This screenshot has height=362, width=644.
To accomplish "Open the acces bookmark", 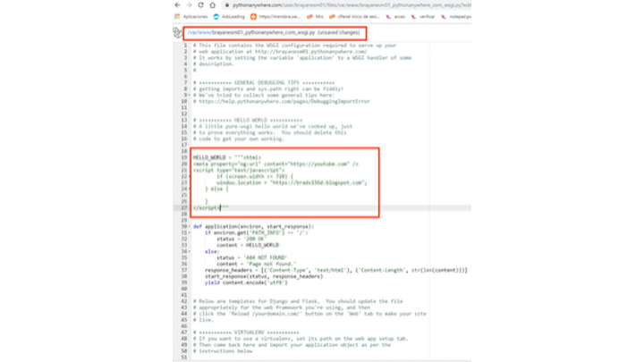I will tap(395, 17).
